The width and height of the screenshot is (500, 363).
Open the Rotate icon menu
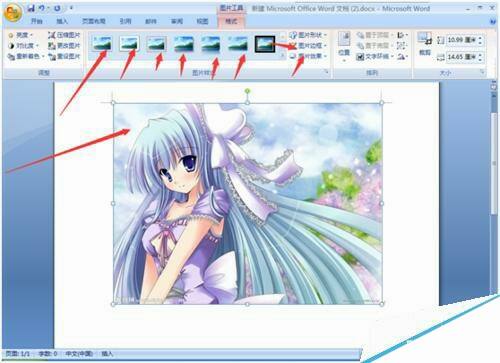402,57
